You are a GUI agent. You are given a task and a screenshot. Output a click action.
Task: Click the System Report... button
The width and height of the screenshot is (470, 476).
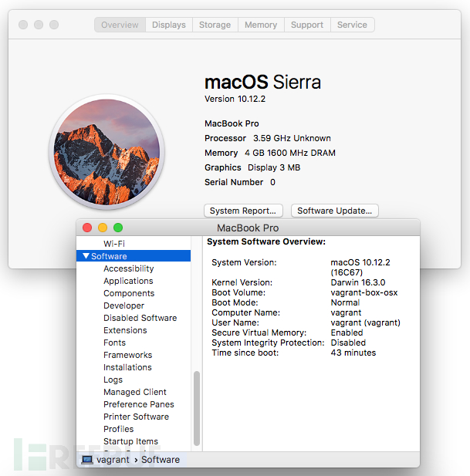243,211
